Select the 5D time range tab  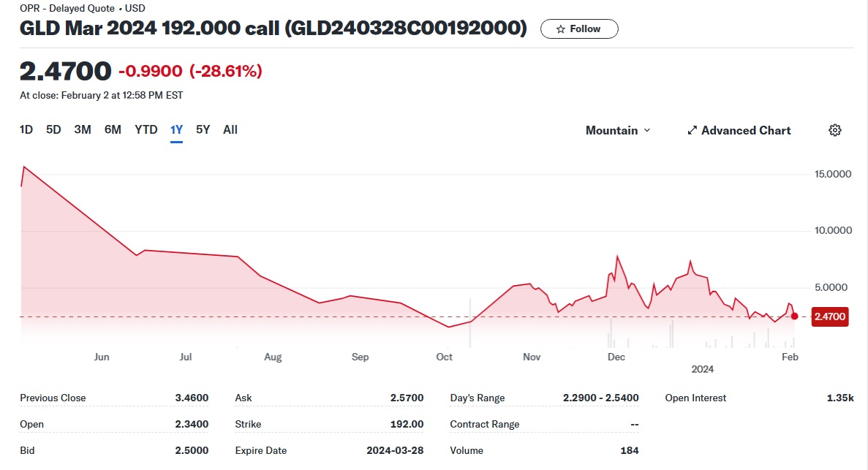[53, 129]
